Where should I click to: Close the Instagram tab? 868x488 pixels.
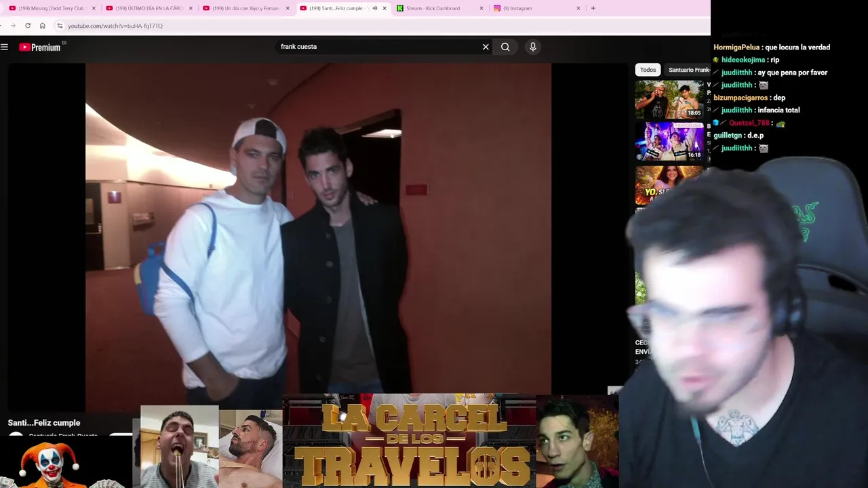coord(578,8)
